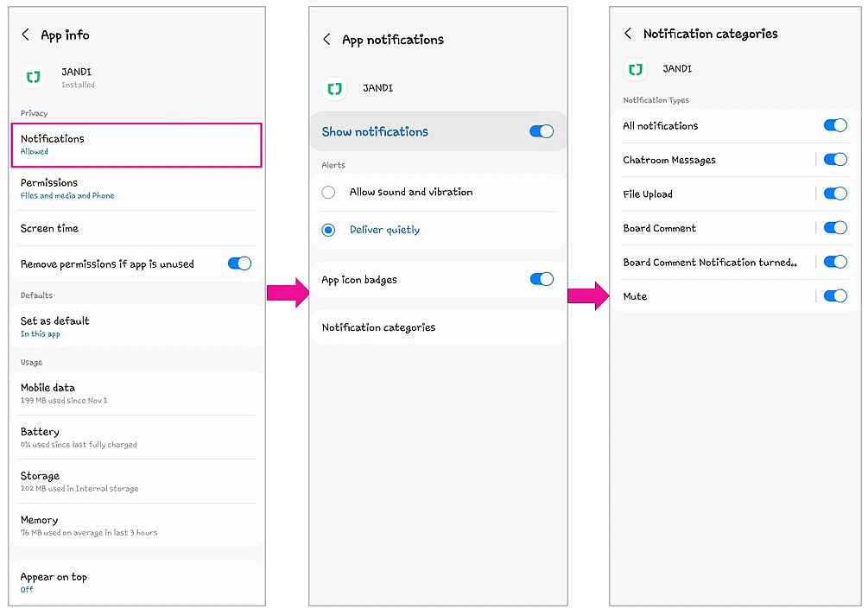Tap back arrow on App info screen
Screen dimensions: 868x609
click(x=25, y=35)
